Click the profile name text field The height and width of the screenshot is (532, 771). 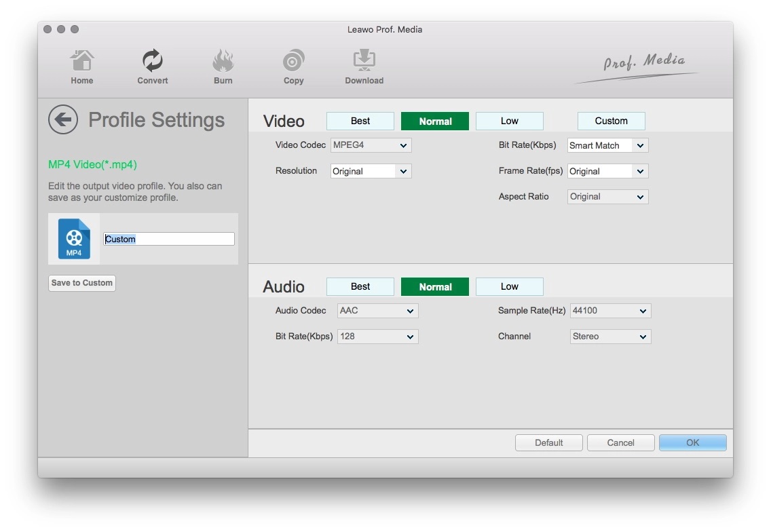168,239
